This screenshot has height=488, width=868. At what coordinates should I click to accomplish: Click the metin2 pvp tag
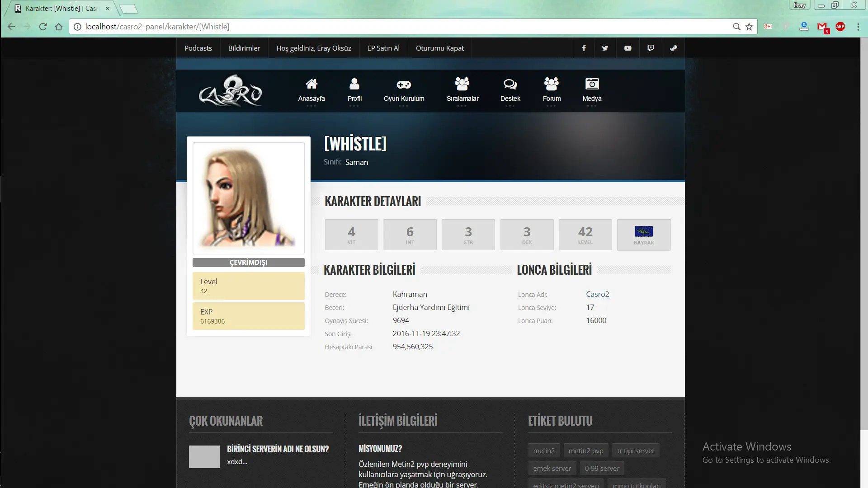(x=586, y=450)
